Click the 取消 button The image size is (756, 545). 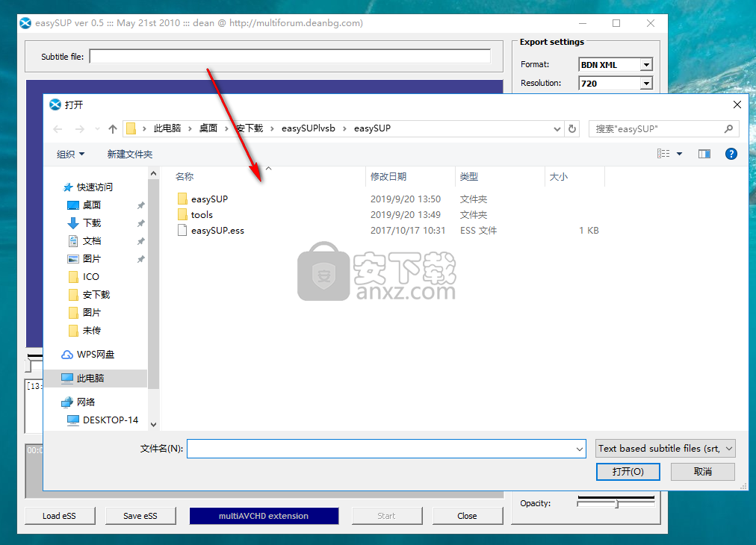point(702,472)
